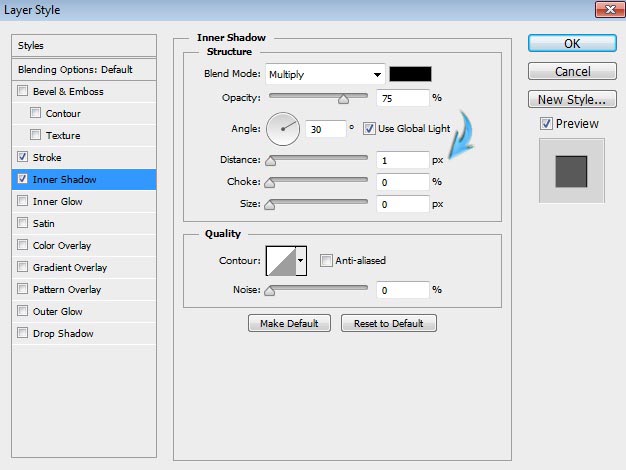Click the Distance value field
The height and width of the screenshot is (470, 626).
(402, 160)
